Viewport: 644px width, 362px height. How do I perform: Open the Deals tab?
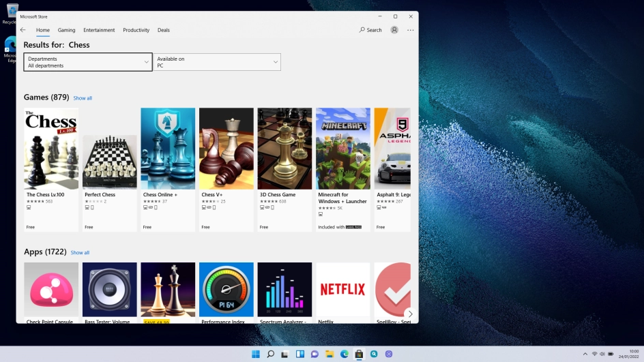point(164,30)
